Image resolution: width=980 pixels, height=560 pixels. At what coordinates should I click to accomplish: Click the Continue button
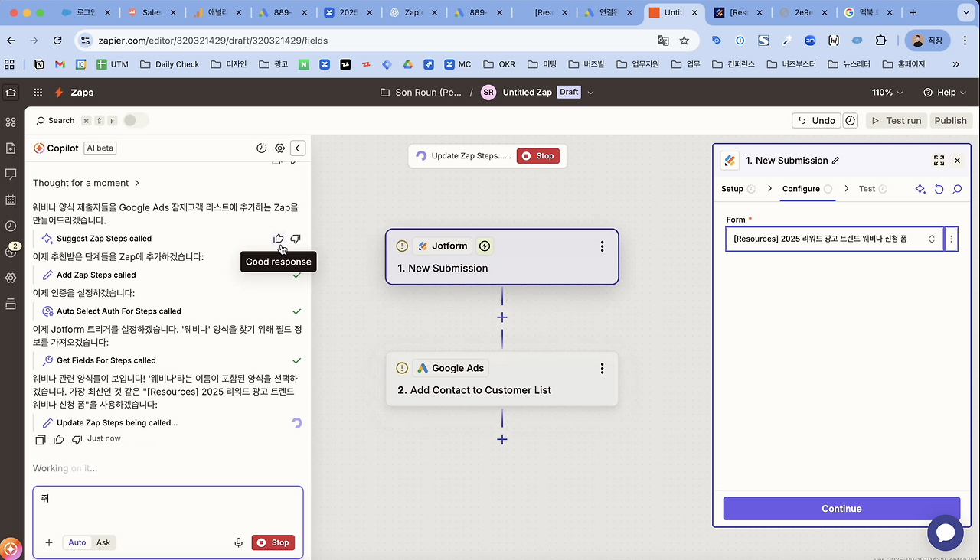(841, 509)
